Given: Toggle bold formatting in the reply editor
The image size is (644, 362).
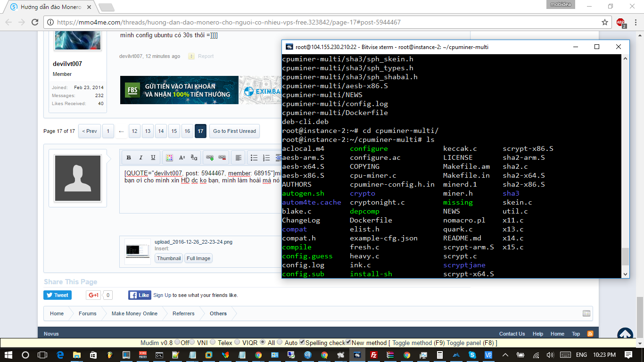Looking at the screenshot, I should pos(128,157).
